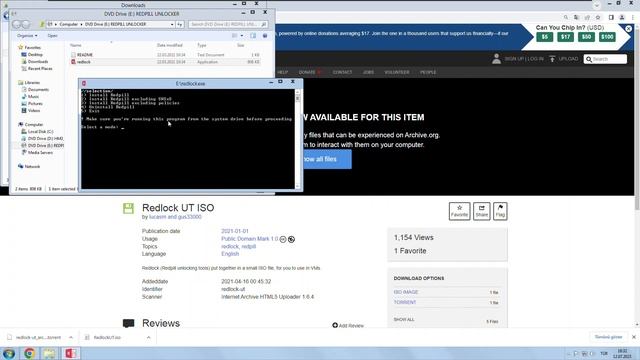
Task: Click the Explorer help icon
Action: 265,36
